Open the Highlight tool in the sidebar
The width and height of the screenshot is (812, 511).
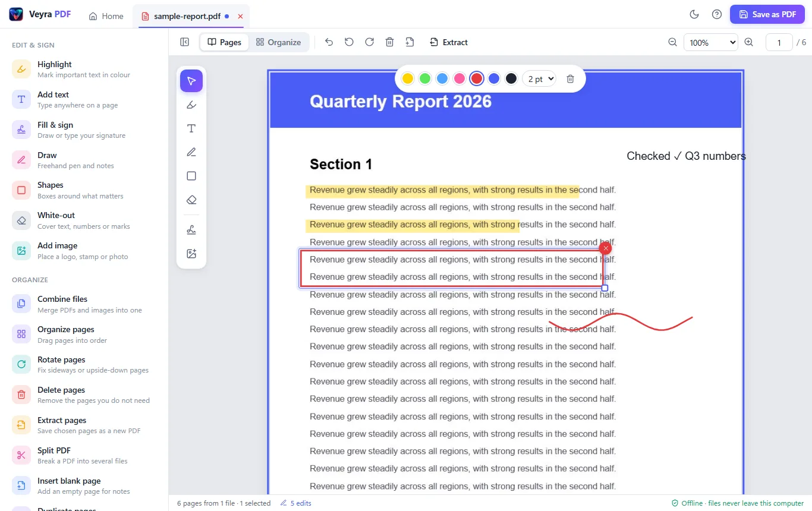[x=84, y=69]
